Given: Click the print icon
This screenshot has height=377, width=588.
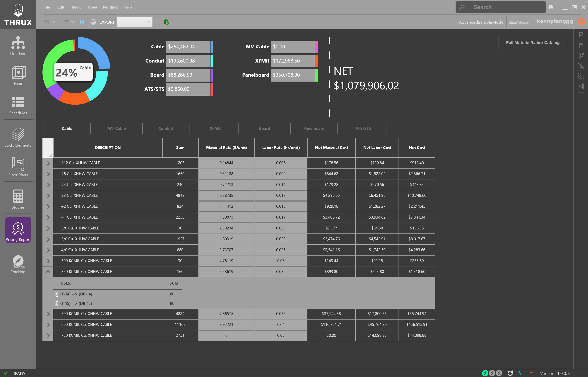Looking at the screenshot, I should (x=93, y=22).
